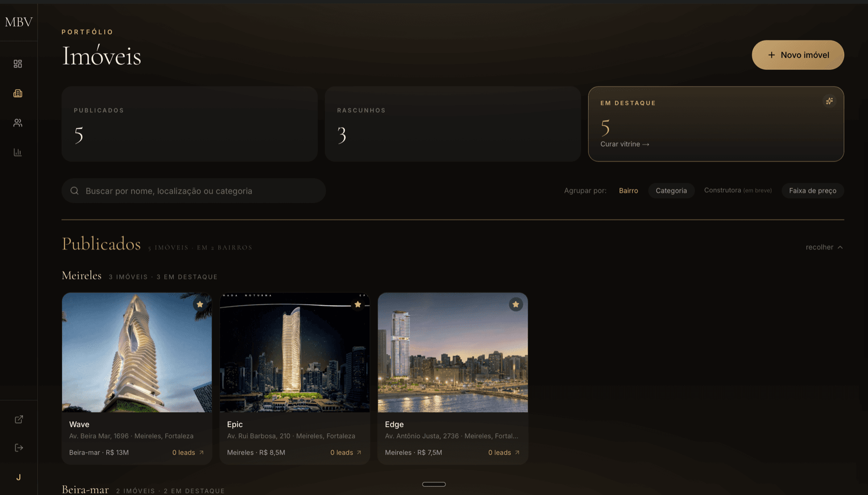Click the logout icon in sidebar
This screenshot has width=868, height=495.
pos(19,448)
